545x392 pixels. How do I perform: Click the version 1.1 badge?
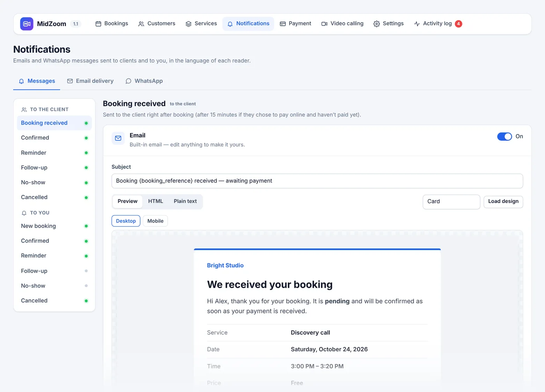[x=76, y=24]
